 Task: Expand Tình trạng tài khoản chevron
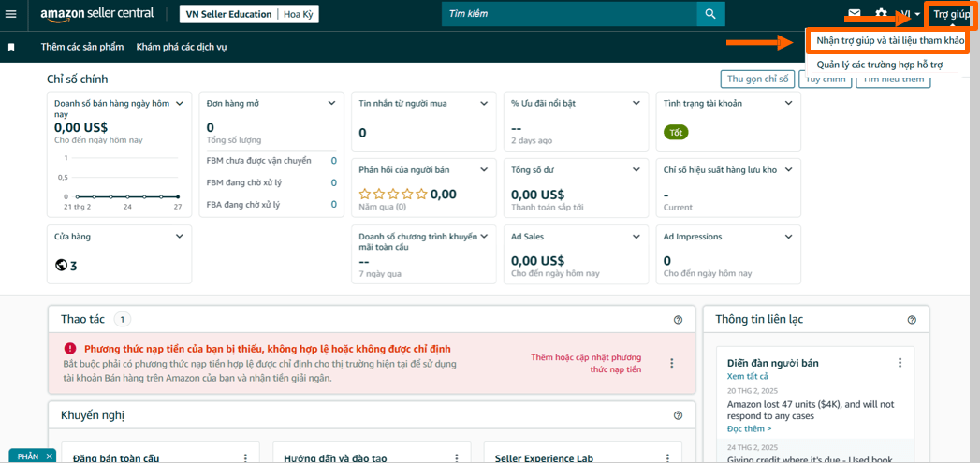[788, 103]
